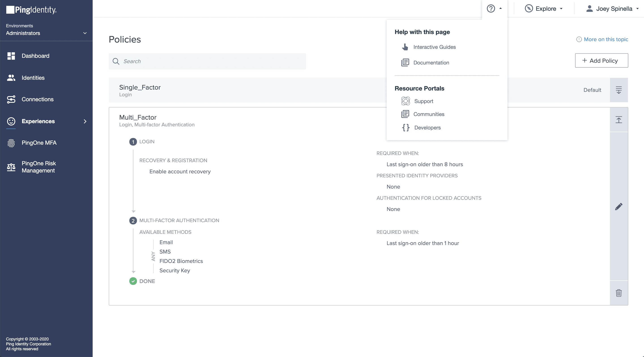
Task: Open the More on this topic link
Action: pos(606,39)
